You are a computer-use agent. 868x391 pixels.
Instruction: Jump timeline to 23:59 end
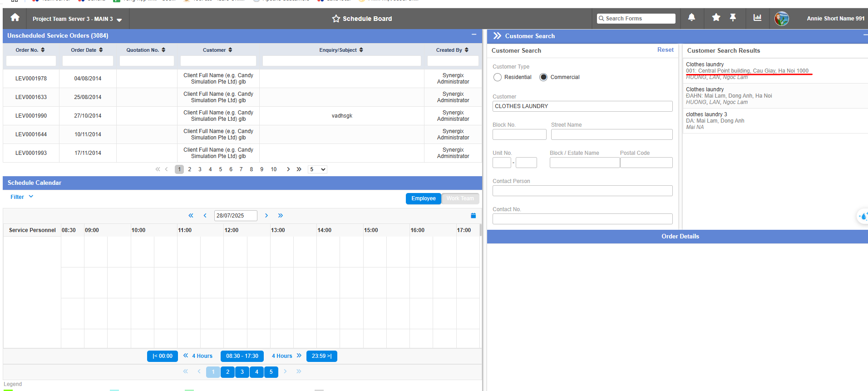tap(321, 356)
